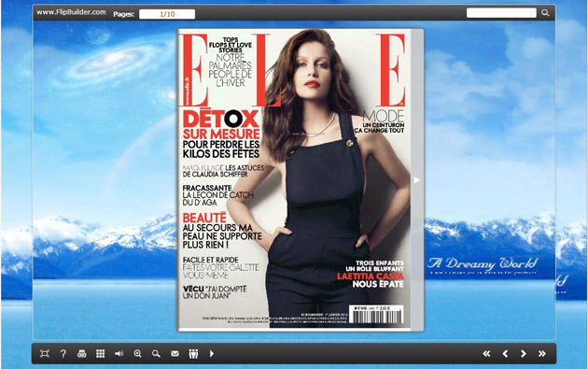Click the ELLE magazine cover page
The height and width of the screenshot is (369, 588).
(294, 180)
